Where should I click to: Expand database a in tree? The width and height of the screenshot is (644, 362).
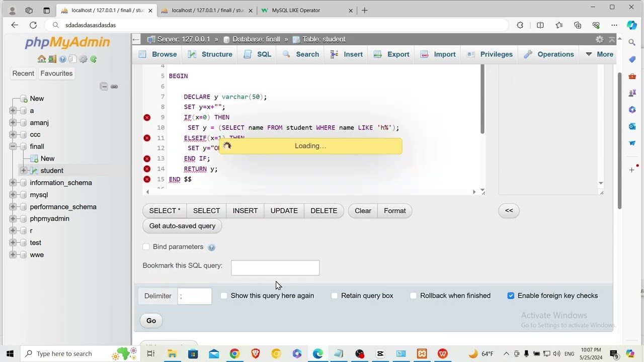click(13, 111)
